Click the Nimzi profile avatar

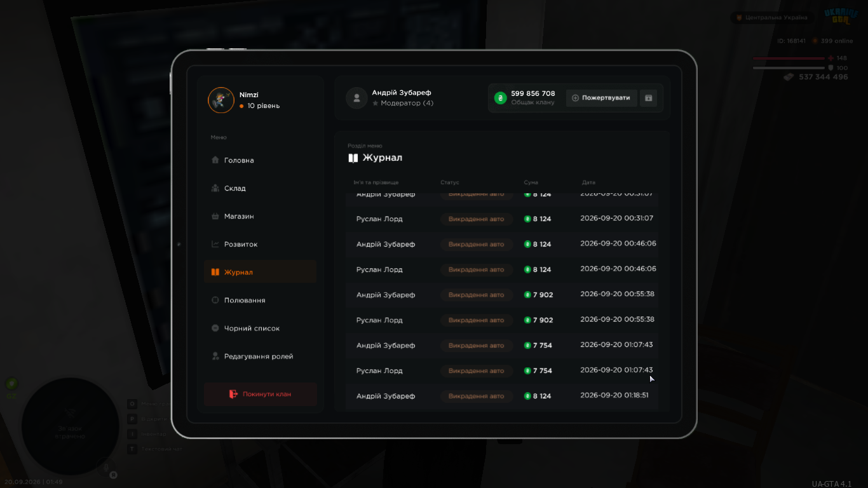coord(221,100)
